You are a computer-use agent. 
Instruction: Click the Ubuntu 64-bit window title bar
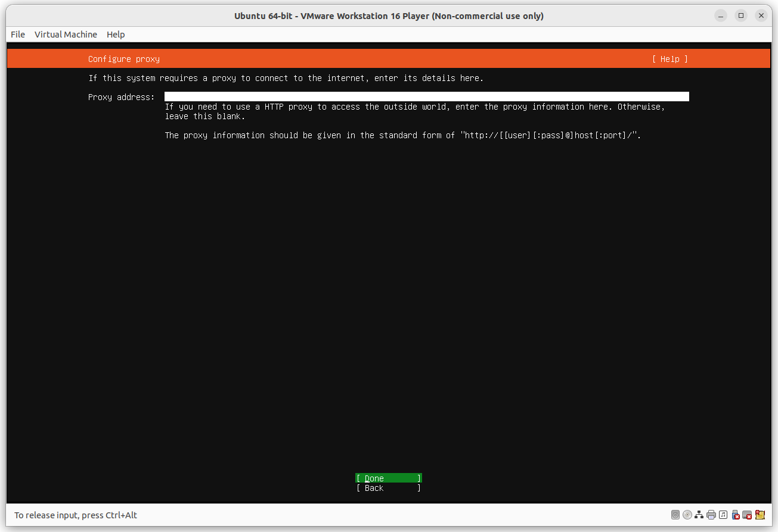389,15
